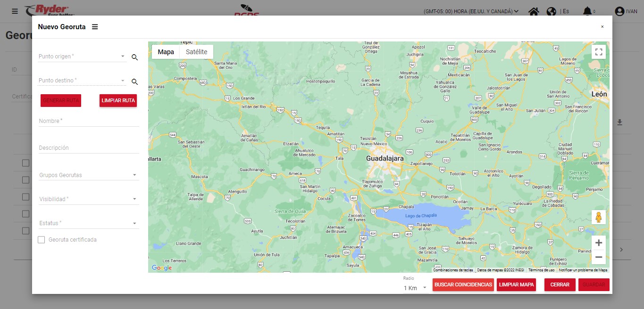The image size is (644, 309).
Task: Zoom in on the map
Action: click(599, 243)
